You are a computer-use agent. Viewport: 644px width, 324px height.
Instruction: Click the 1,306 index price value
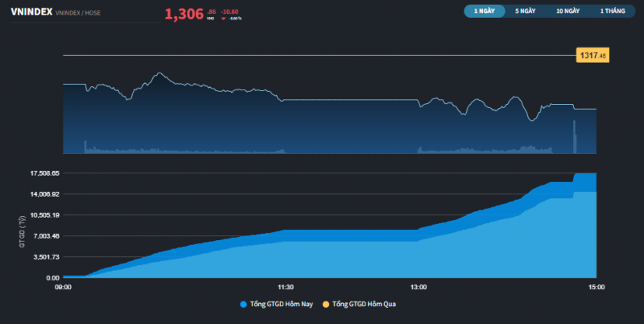184,14
